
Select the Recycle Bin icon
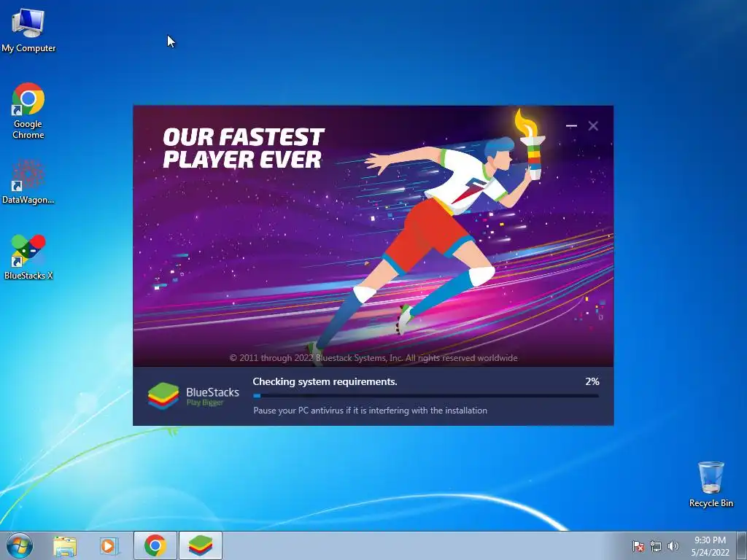[711, 484]
